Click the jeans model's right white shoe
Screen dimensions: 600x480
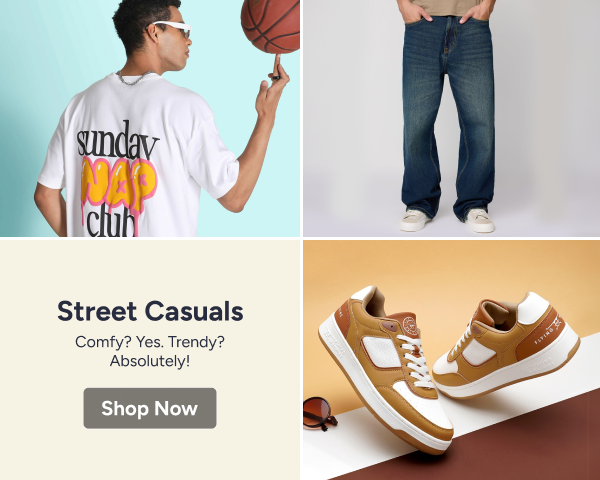[480, 220]
